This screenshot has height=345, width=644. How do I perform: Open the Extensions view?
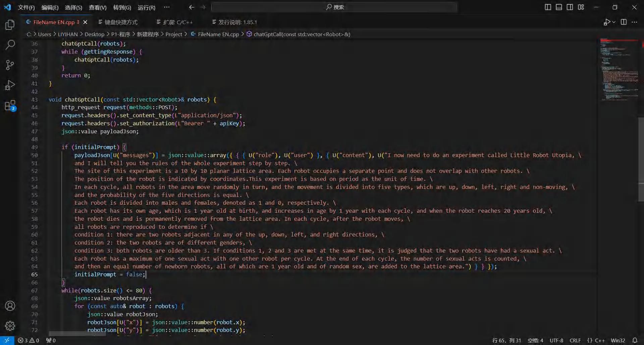coord(10,106)
